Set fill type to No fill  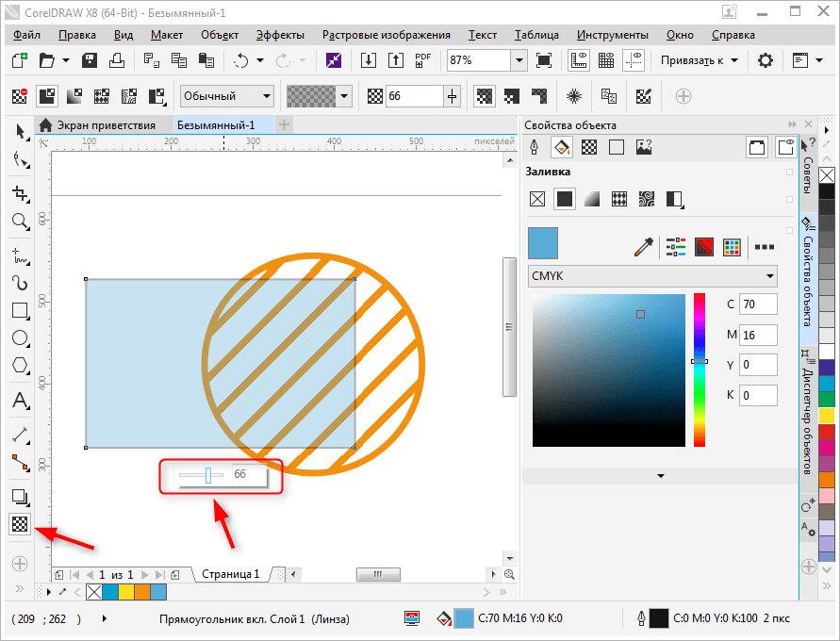(537, 199)
